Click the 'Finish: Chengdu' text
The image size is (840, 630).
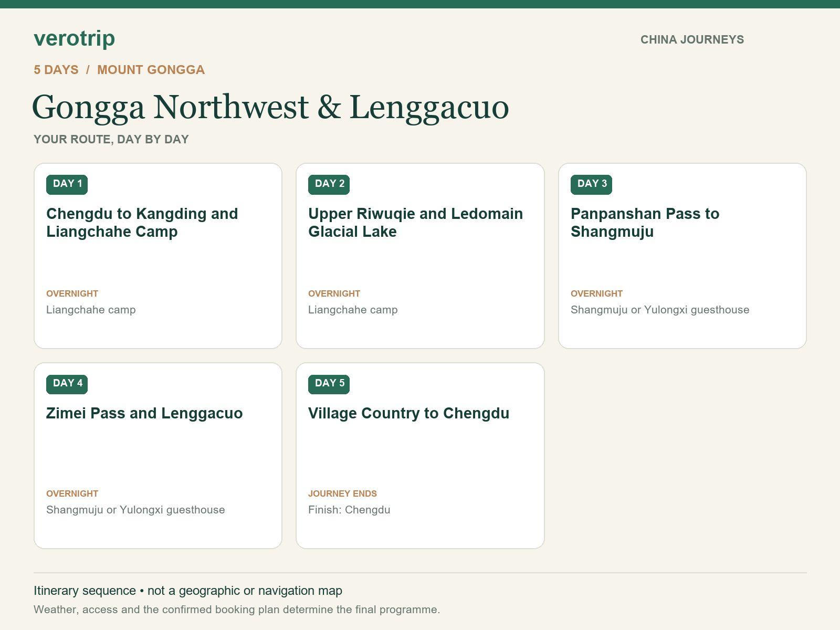coord(349,510)
